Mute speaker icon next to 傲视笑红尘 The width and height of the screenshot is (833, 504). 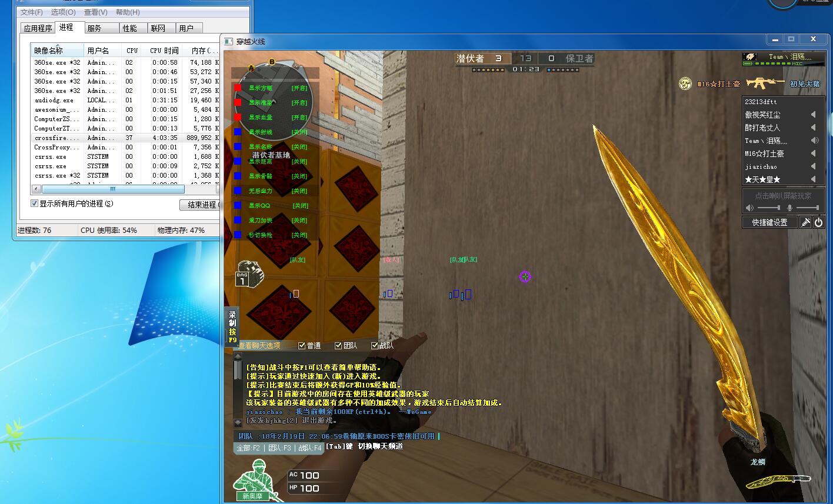814,115
